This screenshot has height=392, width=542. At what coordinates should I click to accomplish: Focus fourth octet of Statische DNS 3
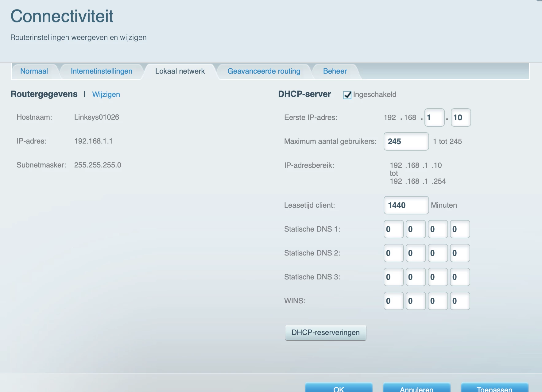(460, 277)
